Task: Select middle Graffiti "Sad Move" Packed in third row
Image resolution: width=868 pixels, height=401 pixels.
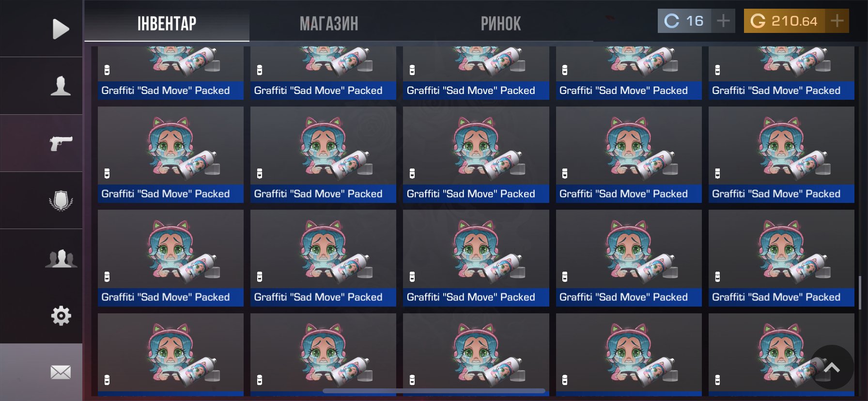Action: point(476,258)
